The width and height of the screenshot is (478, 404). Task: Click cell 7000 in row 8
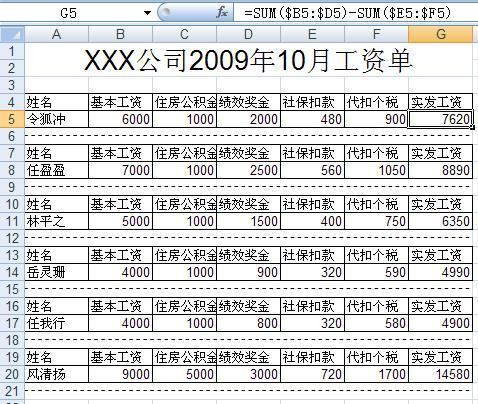pyautogui.click(x=120, y=170)
